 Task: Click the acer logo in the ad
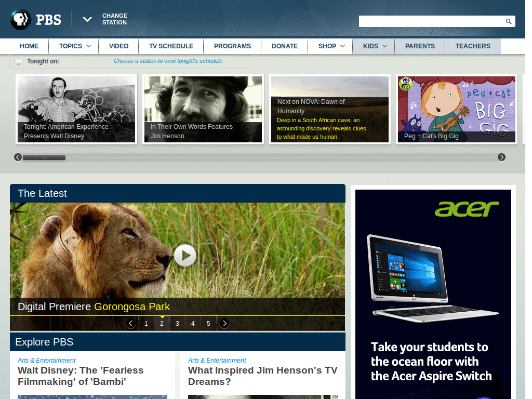coord(467,209)
